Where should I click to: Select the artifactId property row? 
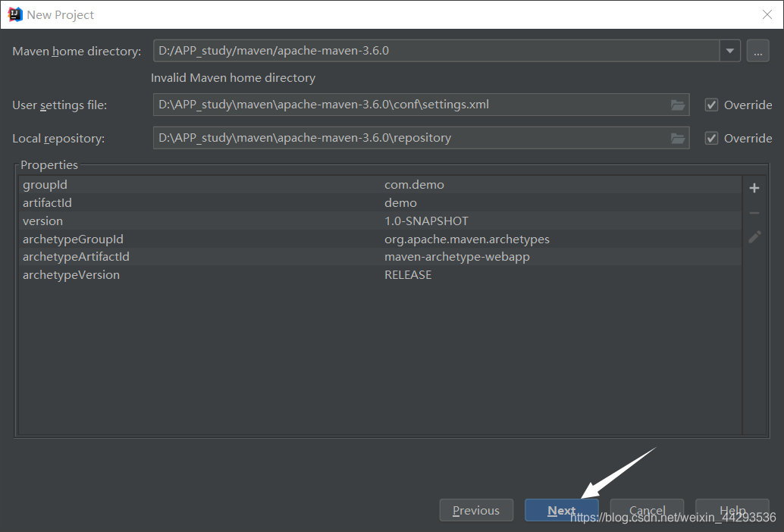click(380, 203)
